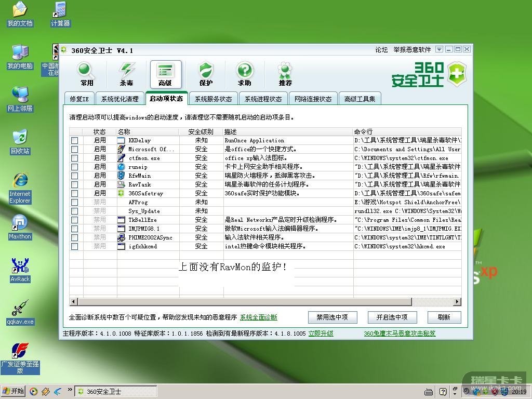Check the RavTask item checkbox
The width and height of the screenshot is (532, 399).
[75, 184]
